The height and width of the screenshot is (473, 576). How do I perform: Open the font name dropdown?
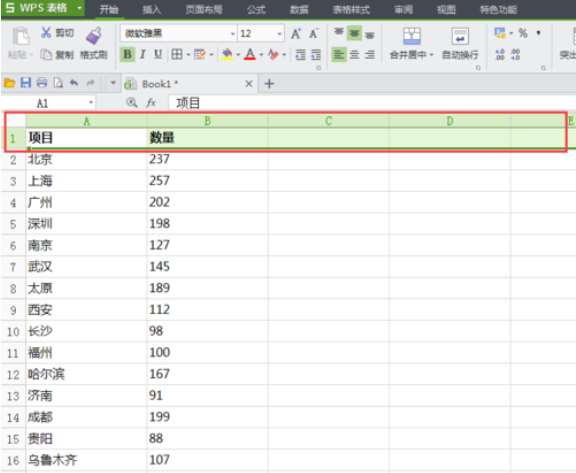pyautogui.click(x=232, y=34)
